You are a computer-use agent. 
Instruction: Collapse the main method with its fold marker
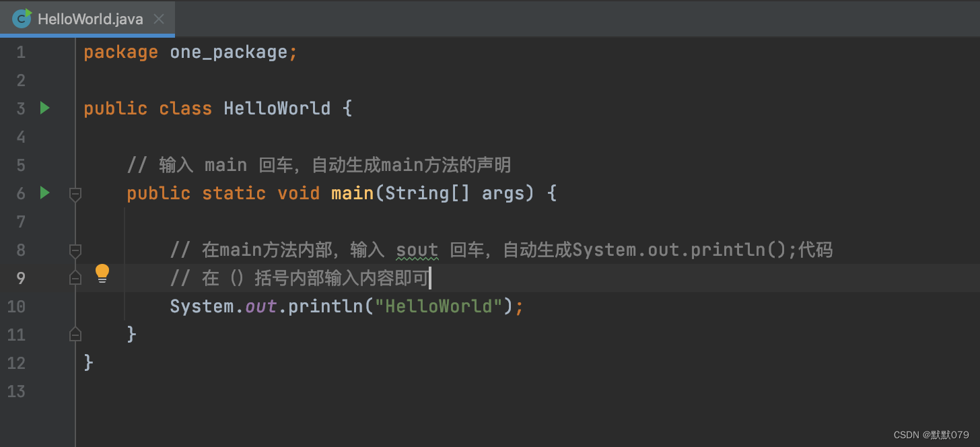pyautogui.click(x=75, y=195)
